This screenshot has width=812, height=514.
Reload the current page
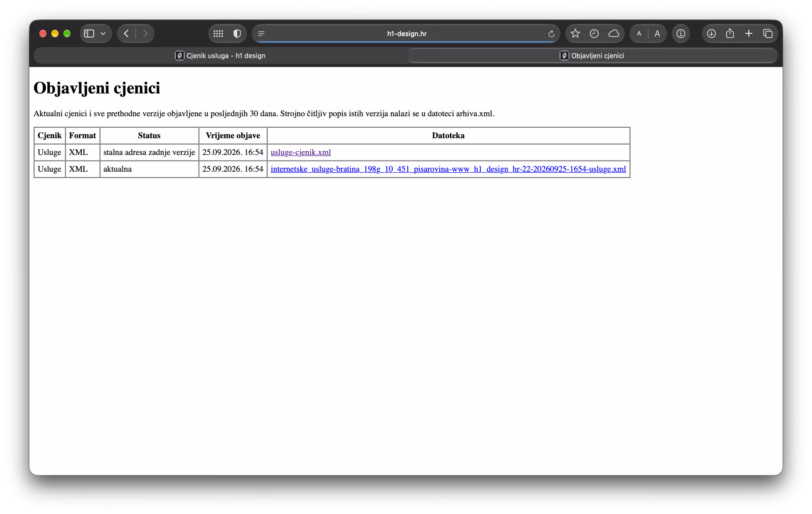pyautogui.click(x=551, y=34)
